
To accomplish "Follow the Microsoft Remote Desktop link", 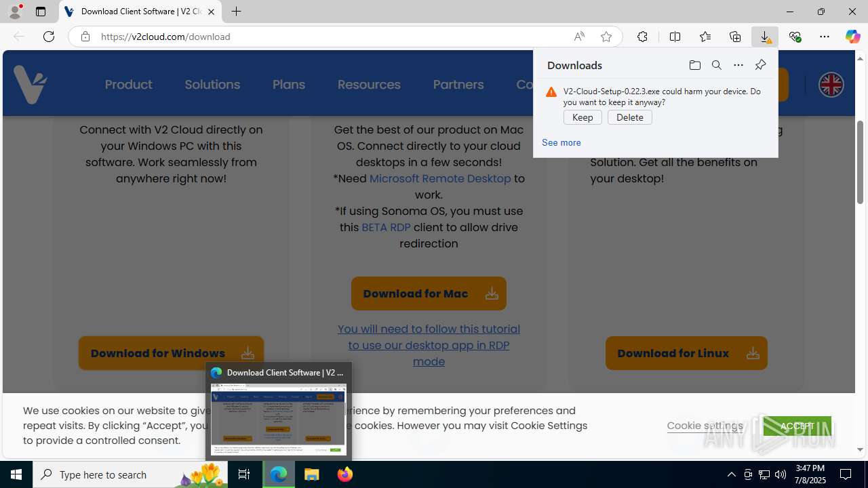I will pyautogui.click(x=440, y=178).
